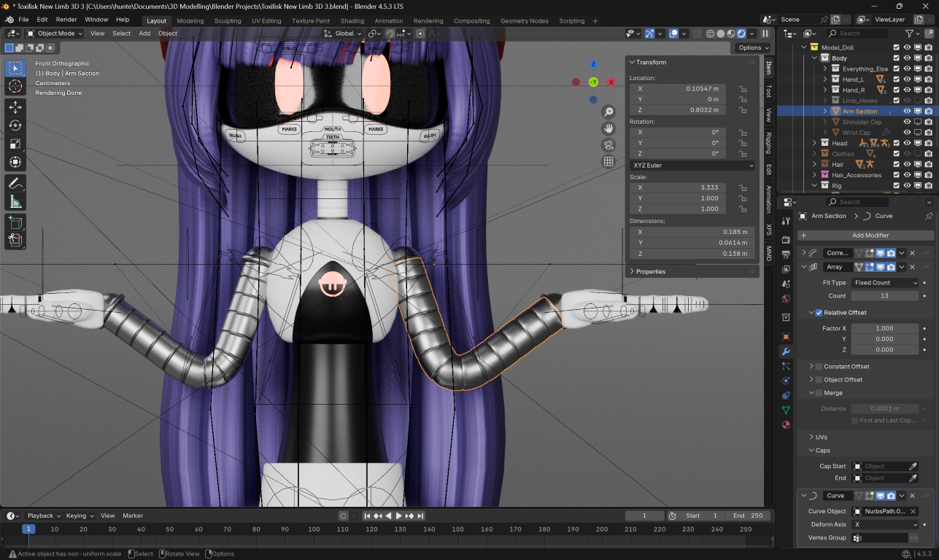Viewport: 939px width, 560px height.
Task: Expand the Hand_R collection in outliner
Action: tap(826, 90)
